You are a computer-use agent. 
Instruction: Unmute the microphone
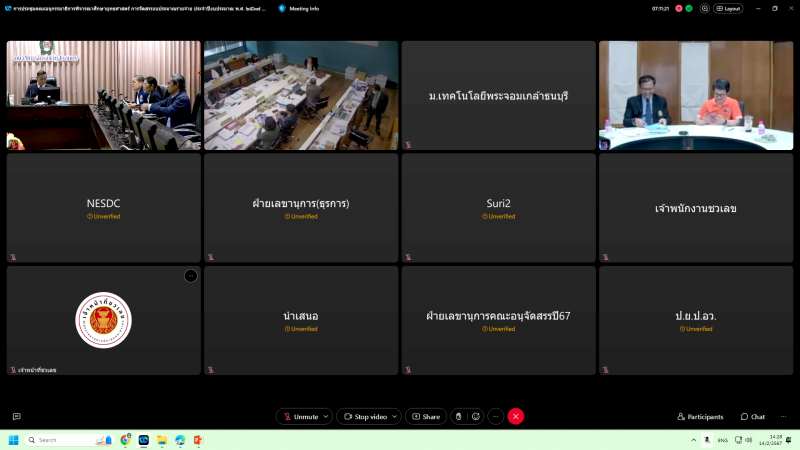click(x=300, y=416)
